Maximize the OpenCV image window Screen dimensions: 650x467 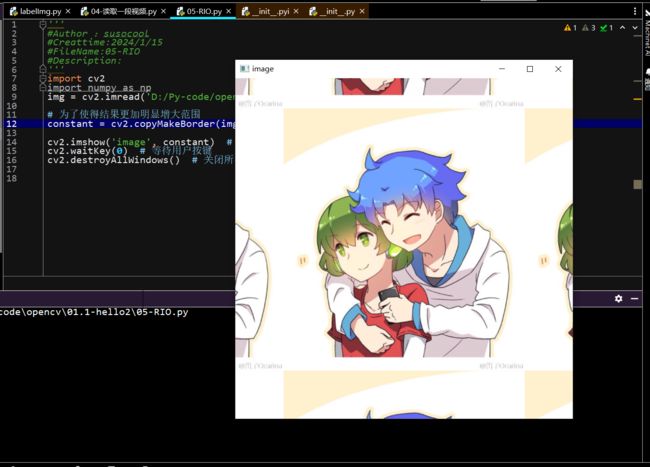pos(530,69)
